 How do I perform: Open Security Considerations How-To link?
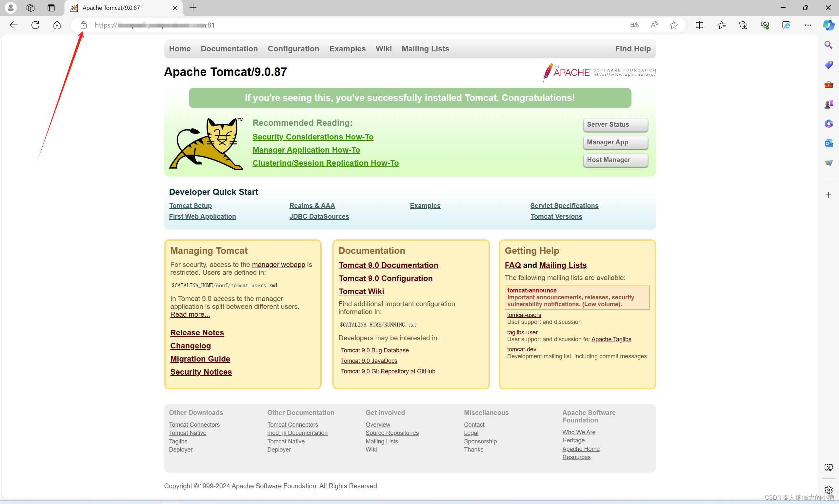pyautogui.click(x=312, y=137)
